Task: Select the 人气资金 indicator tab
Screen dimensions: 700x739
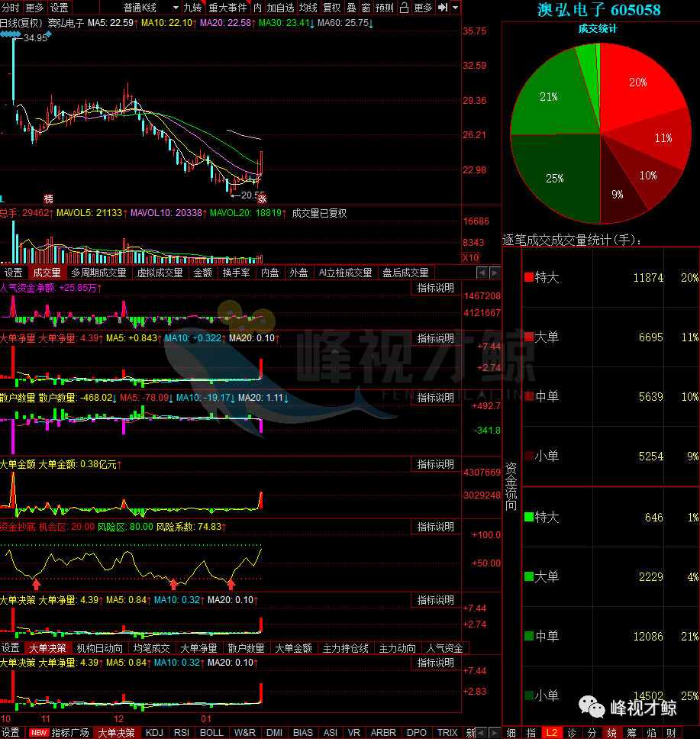Action: pos(444,648)
